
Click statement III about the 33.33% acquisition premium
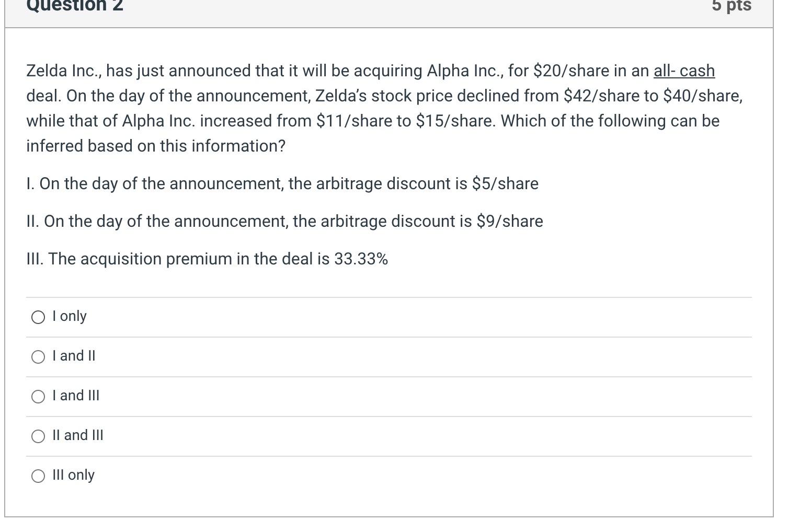208,259
